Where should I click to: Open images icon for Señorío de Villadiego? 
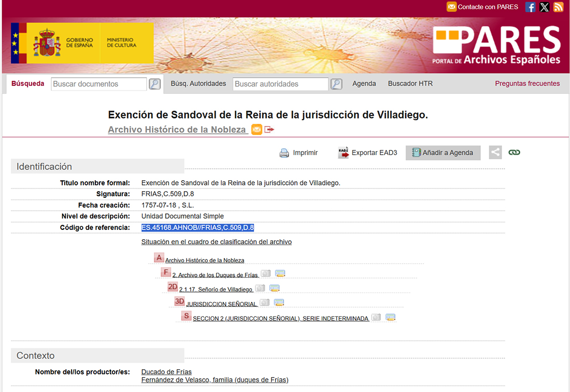click(x=260, y=288)
